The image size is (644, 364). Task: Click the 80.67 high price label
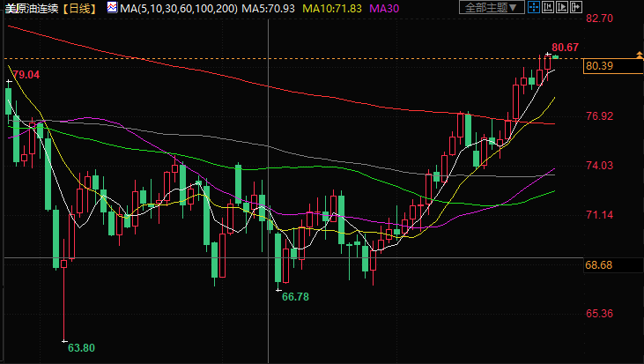point(566,47)
